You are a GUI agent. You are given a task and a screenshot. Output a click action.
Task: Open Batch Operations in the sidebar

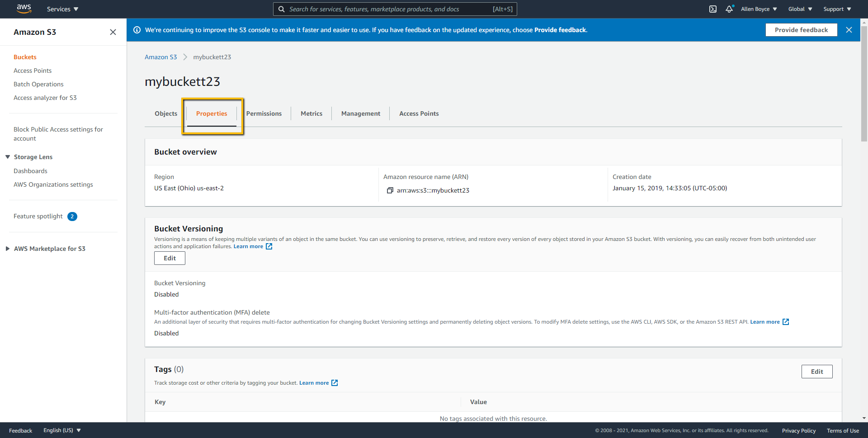(x=38, y=84)
